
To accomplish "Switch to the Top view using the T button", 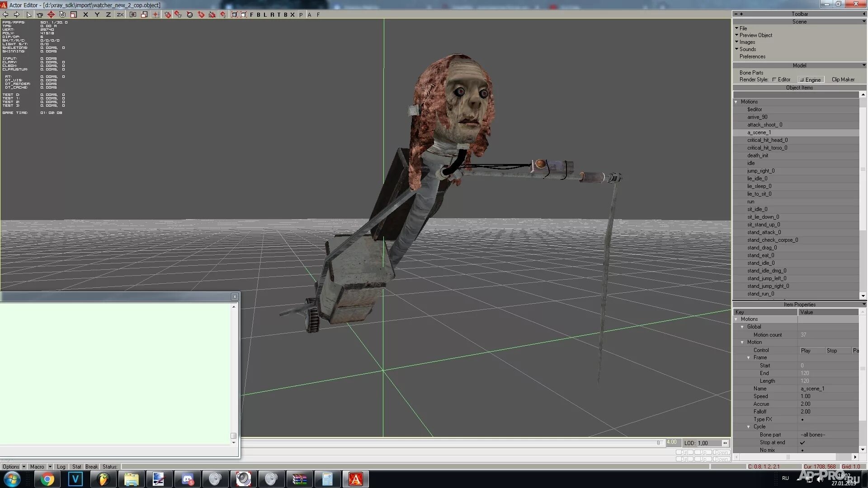I will (278, 14).
